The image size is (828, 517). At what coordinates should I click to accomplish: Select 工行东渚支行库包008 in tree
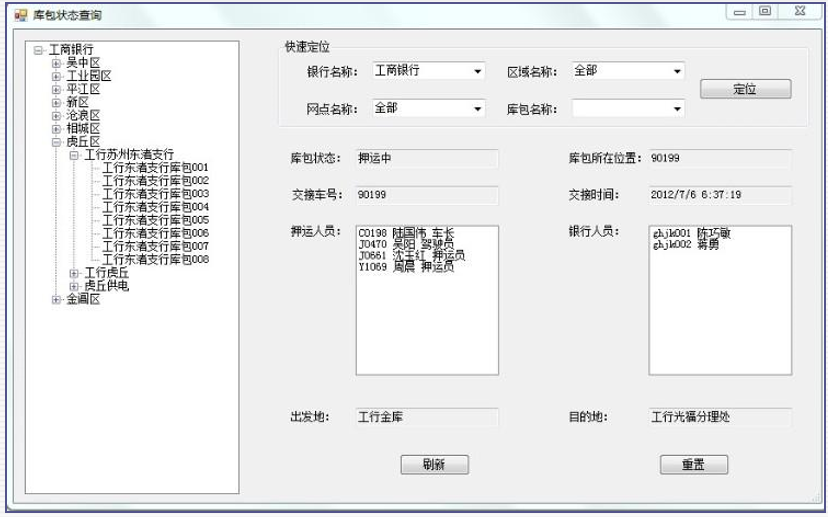click(x=155, y=260)
